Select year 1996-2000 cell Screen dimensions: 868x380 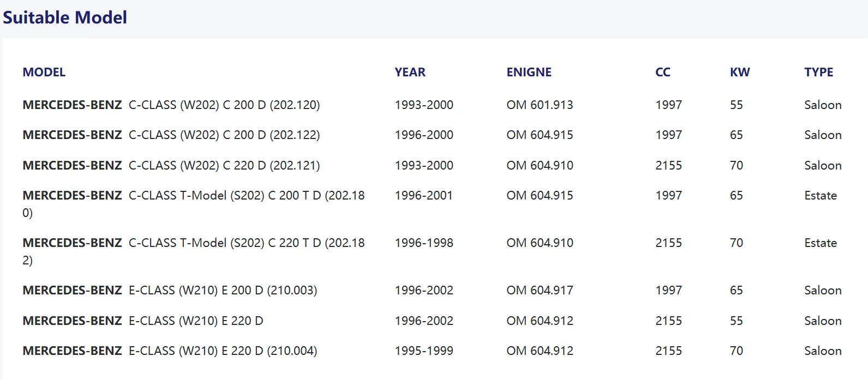(424, 135)
